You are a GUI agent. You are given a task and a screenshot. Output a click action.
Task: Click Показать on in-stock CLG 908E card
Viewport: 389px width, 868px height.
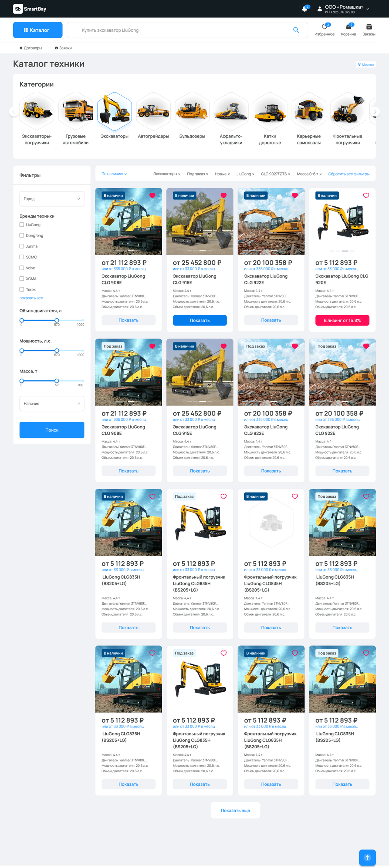(x=129, y=320)
